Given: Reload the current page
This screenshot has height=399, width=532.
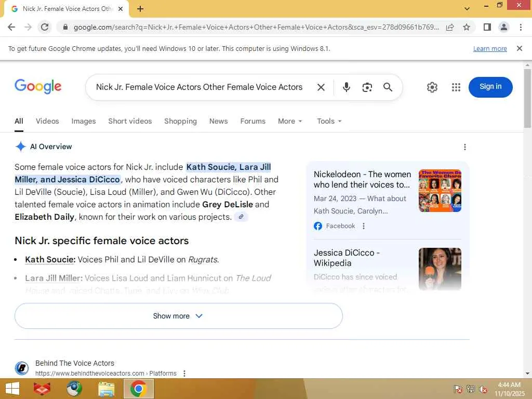Looking at the screenshot, I should pos(45,27).
